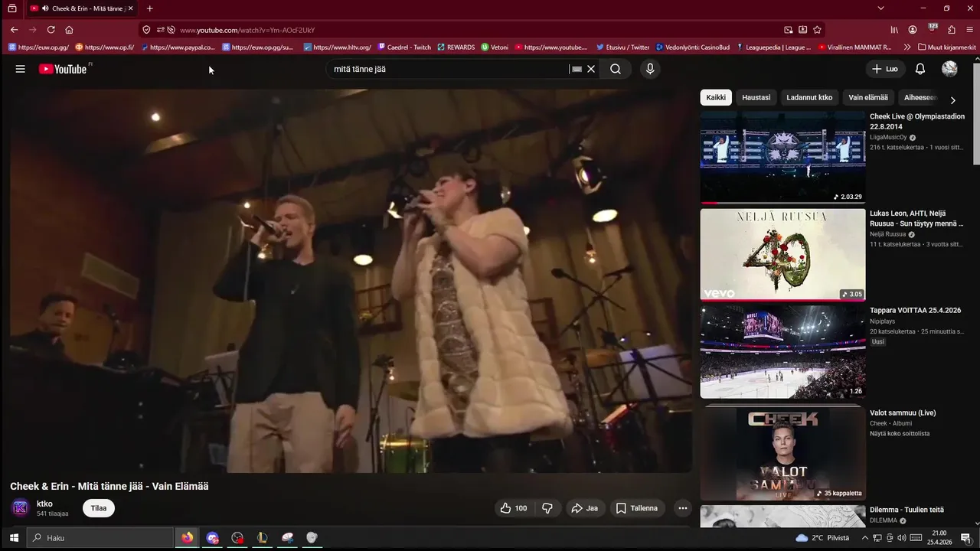Open 'Dilemma - Tuulien teitä' video title

tap(906, 510)
